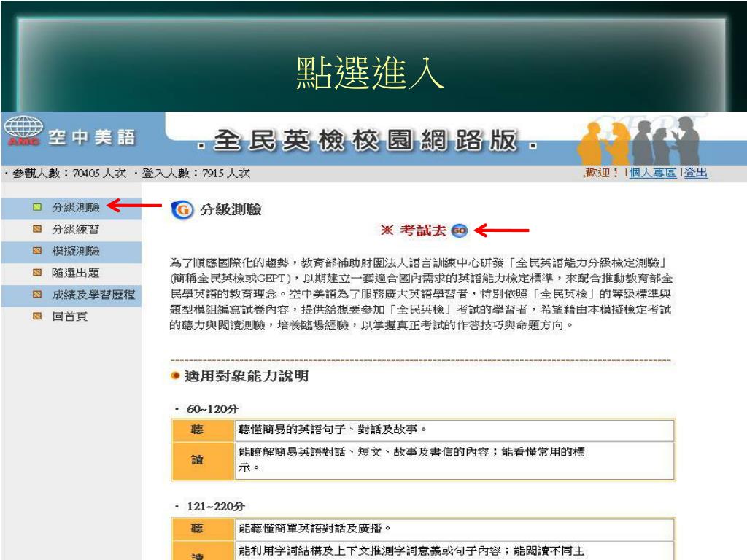Click the orange icon beside 回首頁
Viewport: 747px width, 560px height.
37,316
